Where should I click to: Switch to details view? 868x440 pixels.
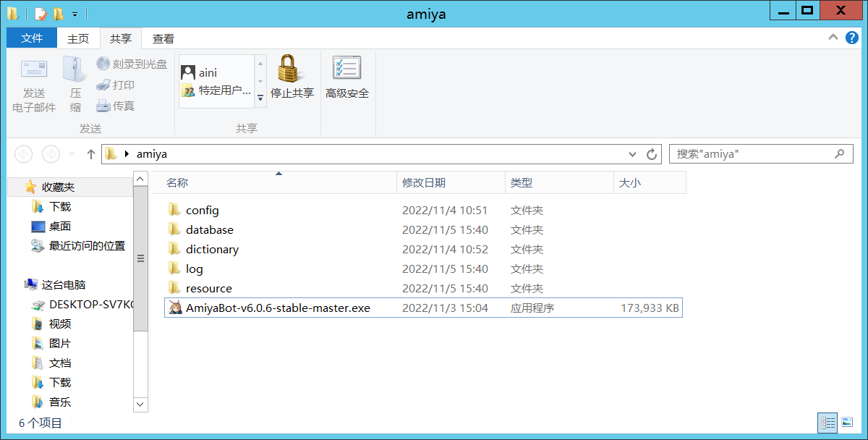tap(827, 423)
